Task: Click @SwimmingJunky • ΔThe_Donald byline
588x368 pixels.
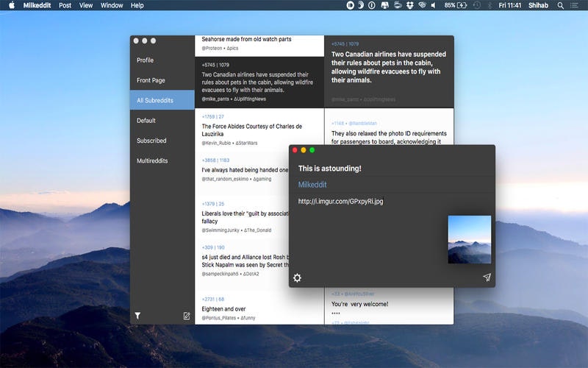Action: 236,230
